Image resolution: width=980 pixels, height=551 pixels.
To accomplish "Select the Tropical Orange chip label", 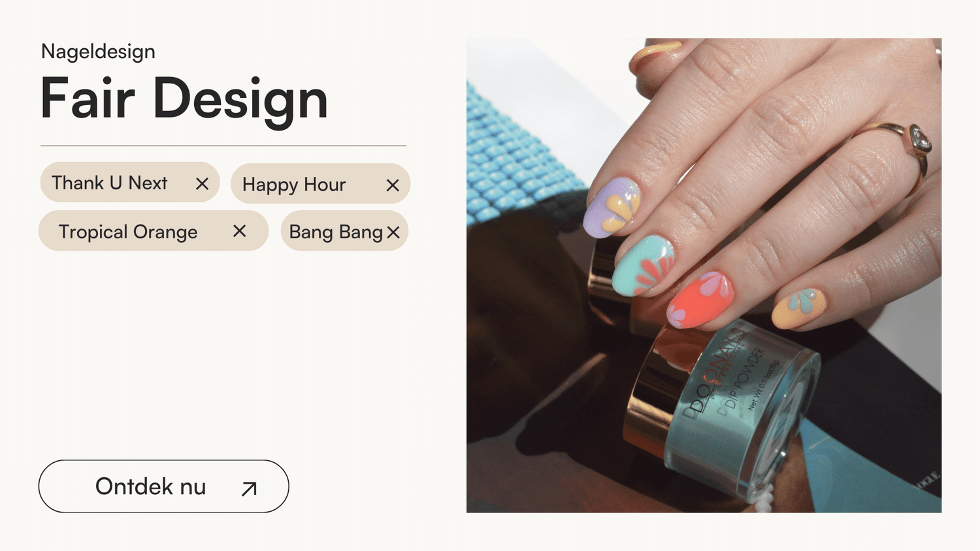I will tap(128, 232).
